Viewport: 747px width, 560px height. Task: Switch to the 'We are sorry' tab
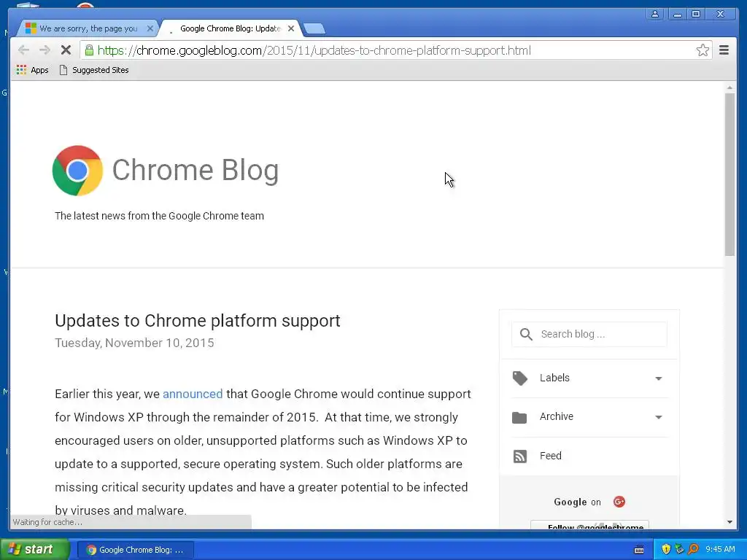[x=88, y=28]
